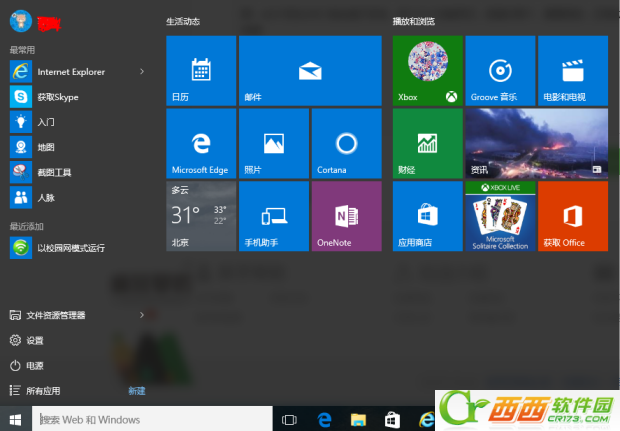The width and height of the screenshot is (620, 431).
Task: Launch the Microsoft Edge tile
Action: [x=201, y=143]
